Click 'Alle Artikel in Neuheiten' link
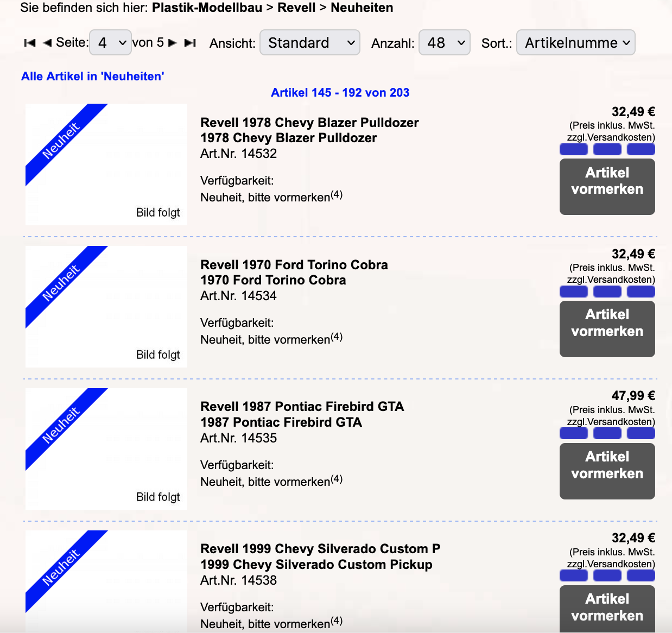 (93, 77)
